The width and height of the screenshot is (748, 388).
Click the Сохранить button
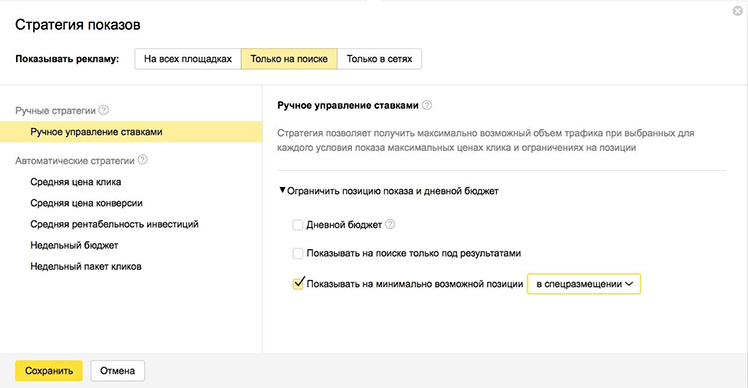(x=49, y=371)
